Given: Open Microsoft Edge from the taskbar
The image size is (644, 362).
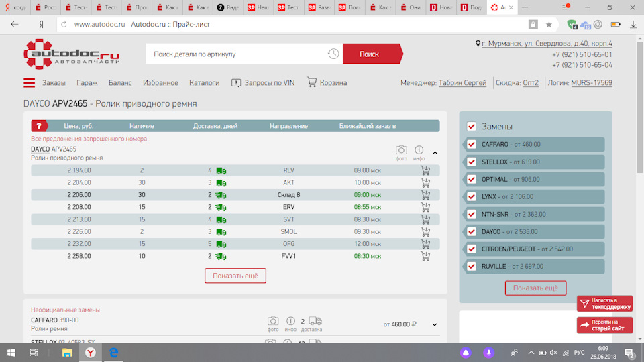Looking at the screenshot, I should coord(114,353).
